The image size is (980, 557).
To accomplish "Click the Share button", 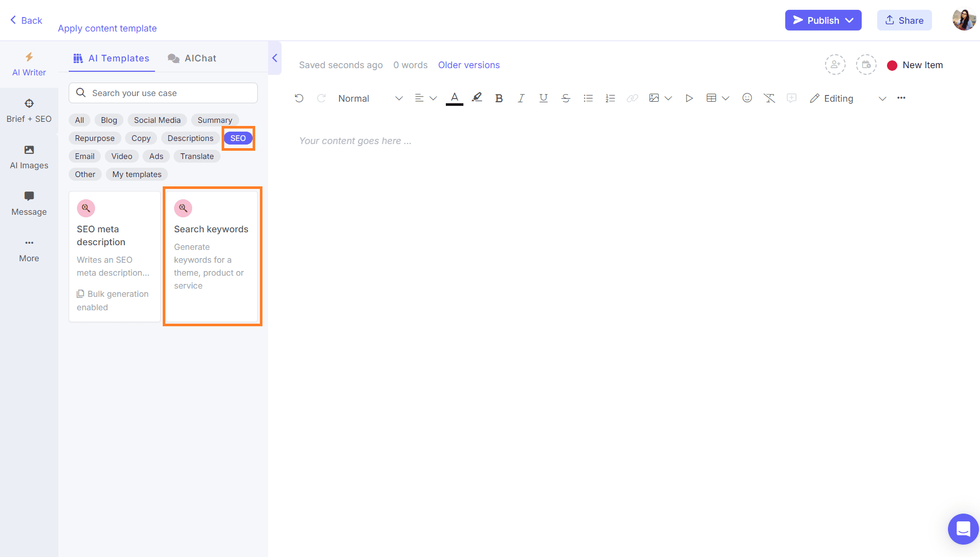I will click(x=905, y=20).
